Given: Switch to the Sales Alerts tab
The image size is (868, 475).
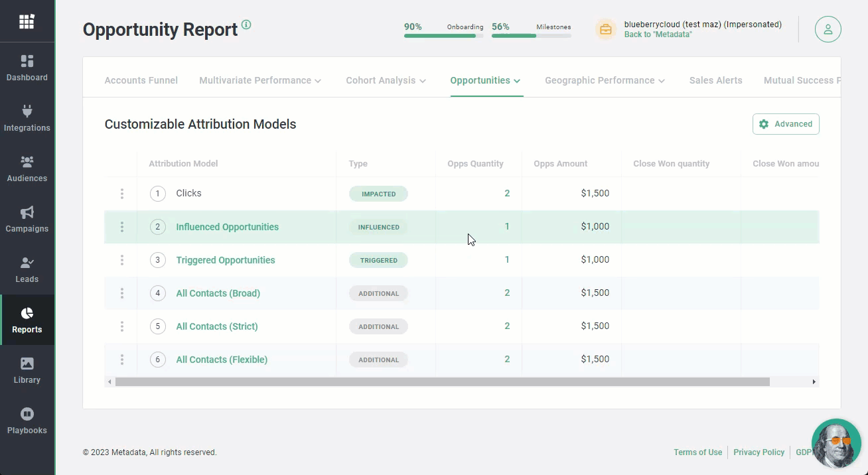Looking at the screenshot, I should 715,80.
